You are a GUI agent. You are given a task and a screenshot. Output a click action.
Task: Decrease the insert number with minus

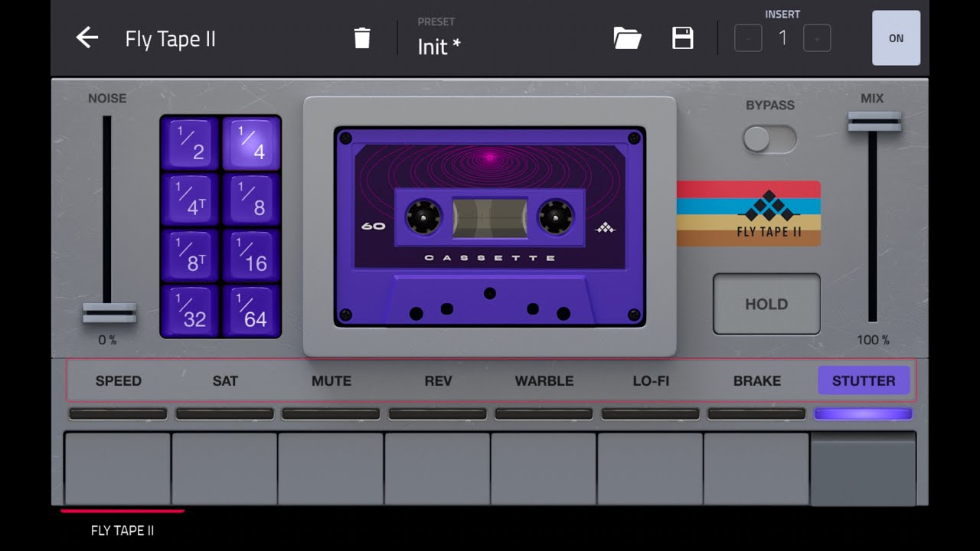click(x=748, y=38)
